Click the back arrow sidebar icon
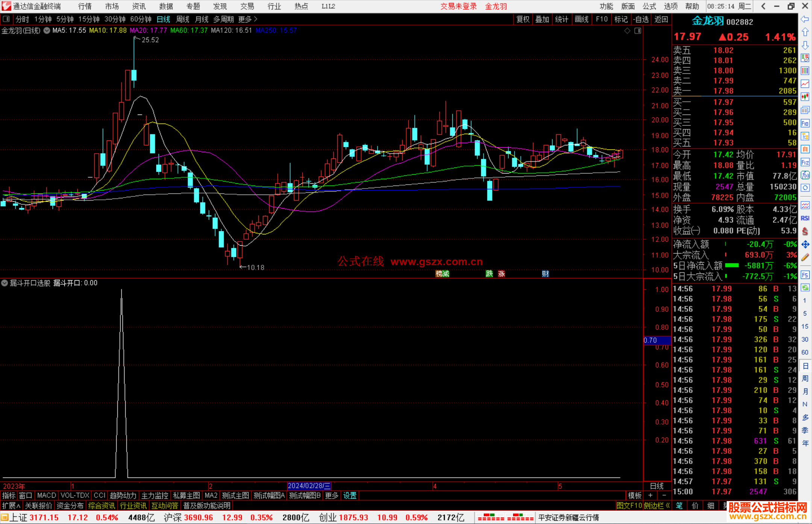 coord(805,19)
